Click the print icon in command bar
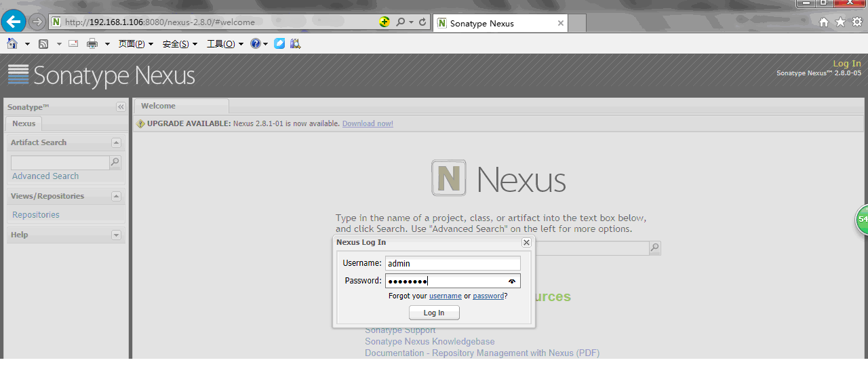 [92, 43]
